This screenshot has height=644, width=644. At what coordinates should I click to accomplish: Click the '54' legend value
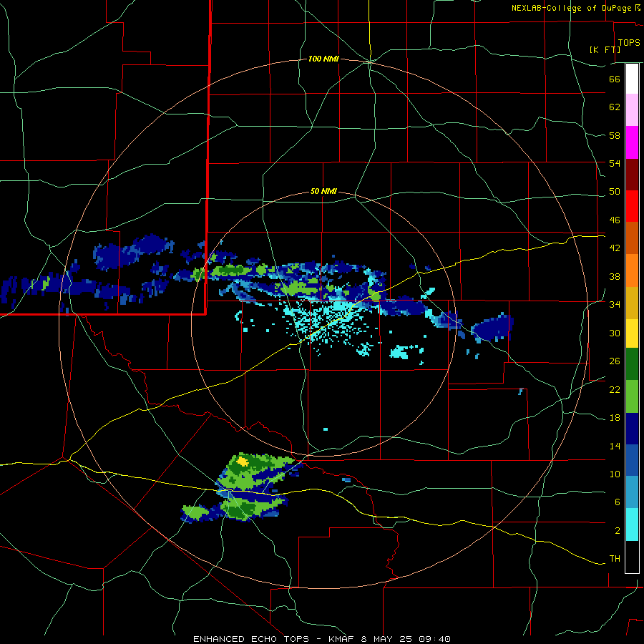point(615,163)
